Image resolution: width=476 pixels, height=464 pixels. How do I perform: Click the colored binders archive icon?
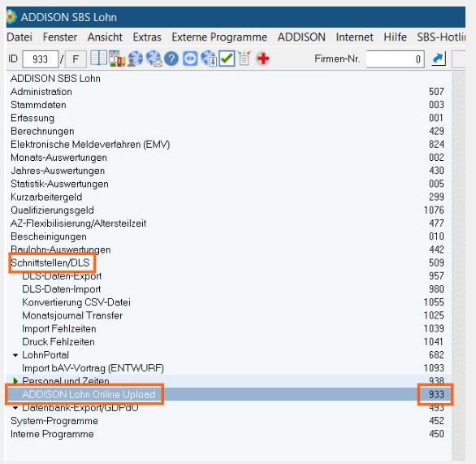(x=117, y=59)
